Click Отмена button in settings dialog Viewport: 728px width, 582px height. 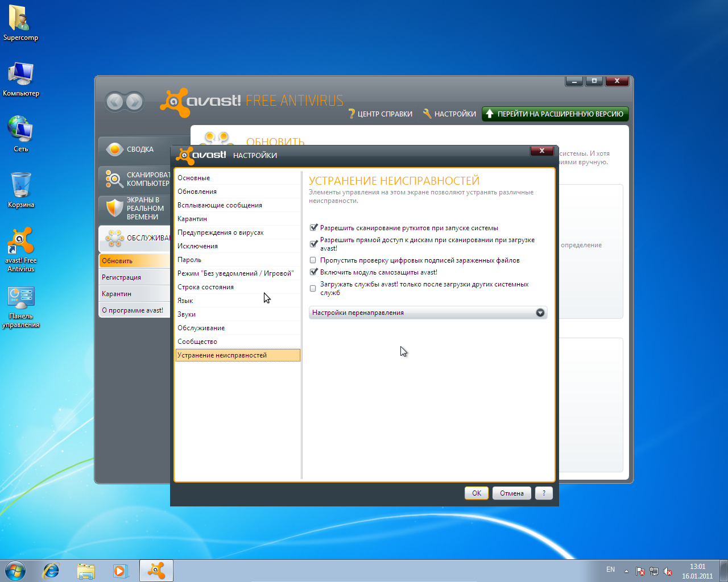(512, 493)
